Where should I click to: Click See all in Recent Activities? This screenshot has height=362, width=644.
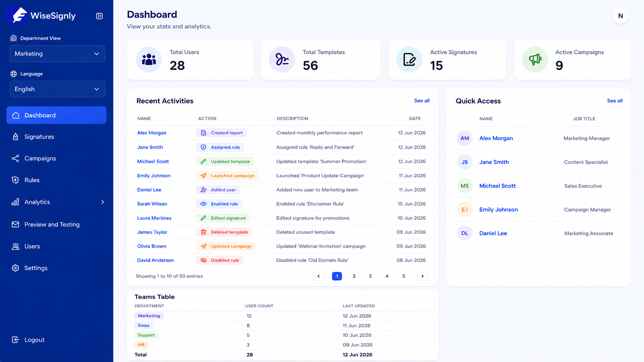coord(422,101)
